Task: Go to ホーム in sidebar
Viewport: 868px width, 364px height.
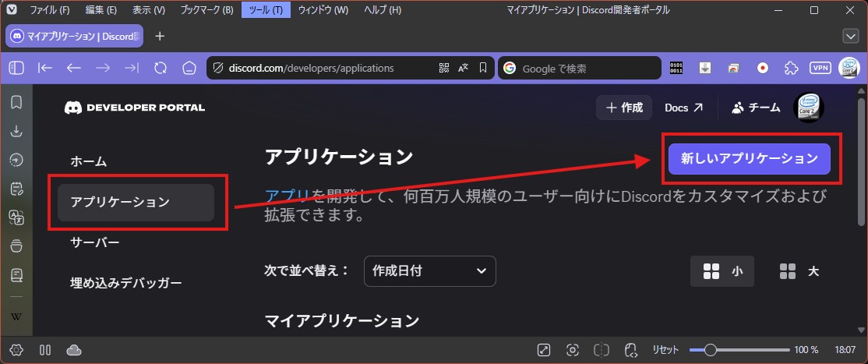Action: tap(89, 162)
